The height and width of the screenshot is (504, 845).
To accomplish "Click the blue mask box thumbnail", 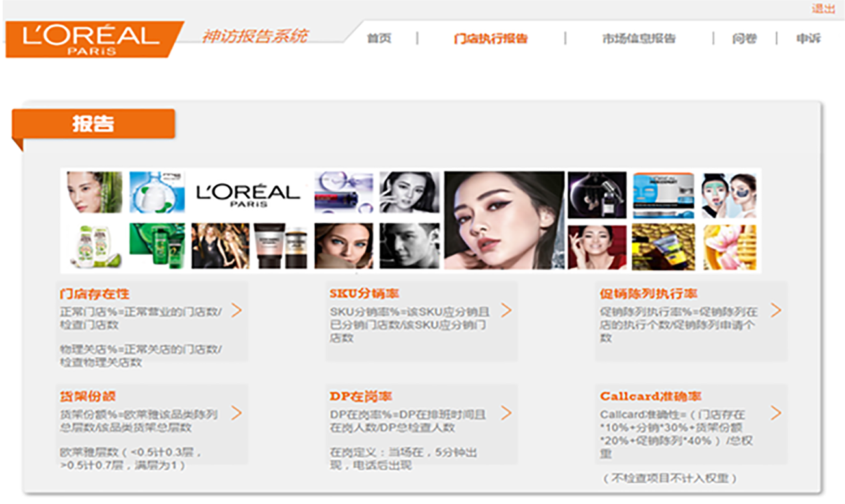I will click(x=664, y=195).
